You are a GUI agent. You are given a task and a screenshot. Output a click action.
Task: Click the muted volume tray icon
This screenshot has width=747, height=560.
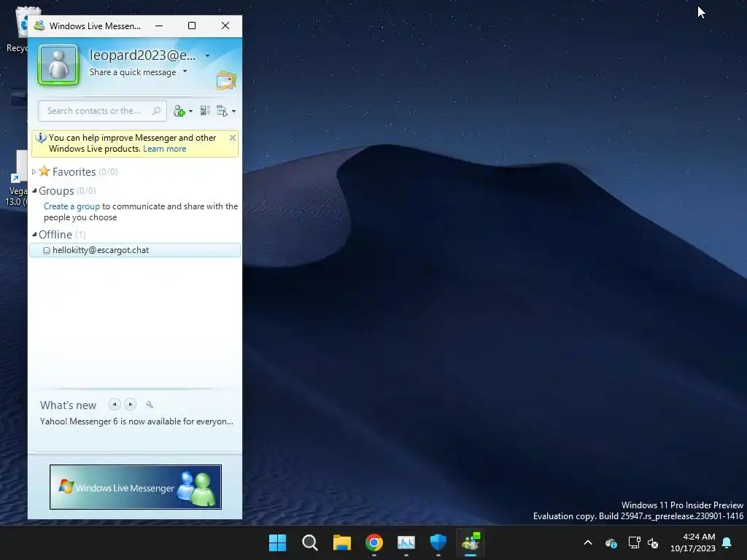pyautogui.click(x=653, y=542)
